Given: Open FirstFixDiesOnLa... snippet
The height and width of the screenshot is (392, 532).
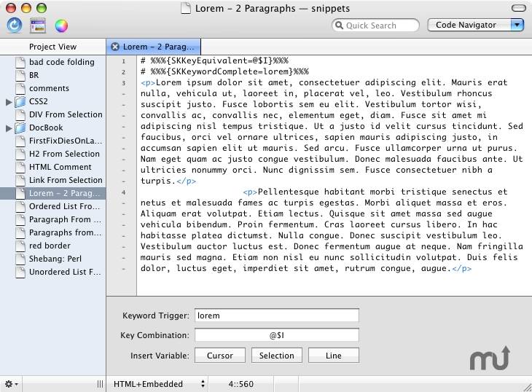Looking at the screenshot, I should click(66, 141).
